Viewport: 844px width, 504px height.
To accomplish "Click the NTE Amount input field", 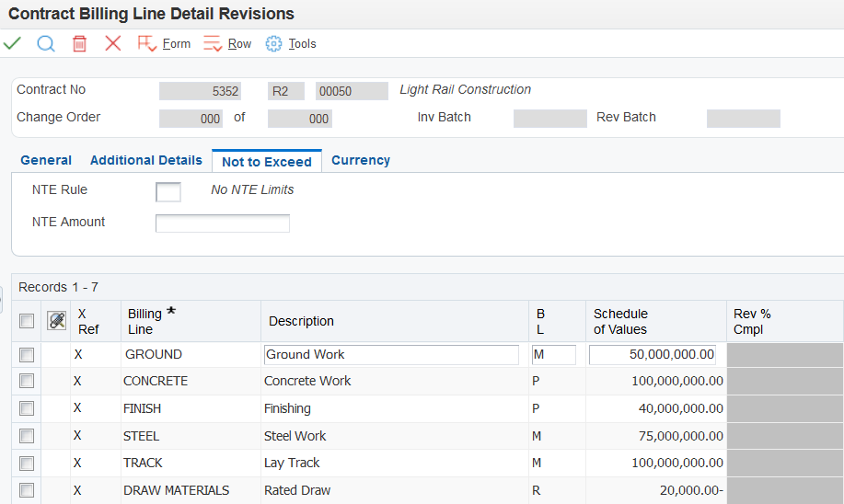I will coord(223,223).
